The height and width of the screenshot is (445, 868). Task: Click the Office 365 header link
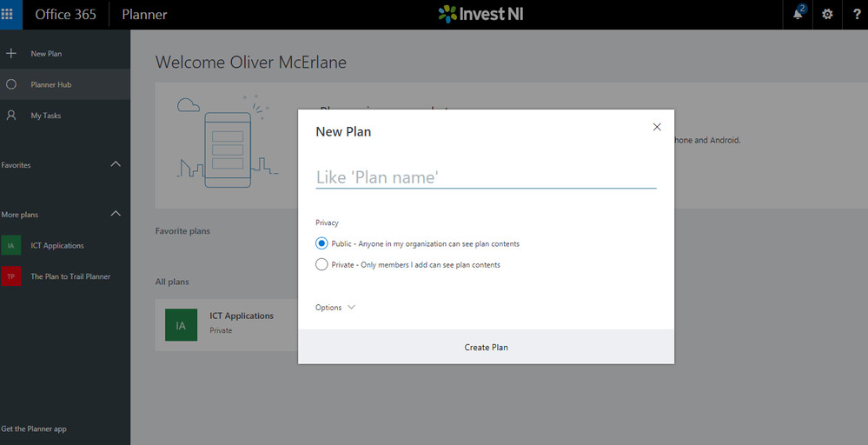point(66,15)
